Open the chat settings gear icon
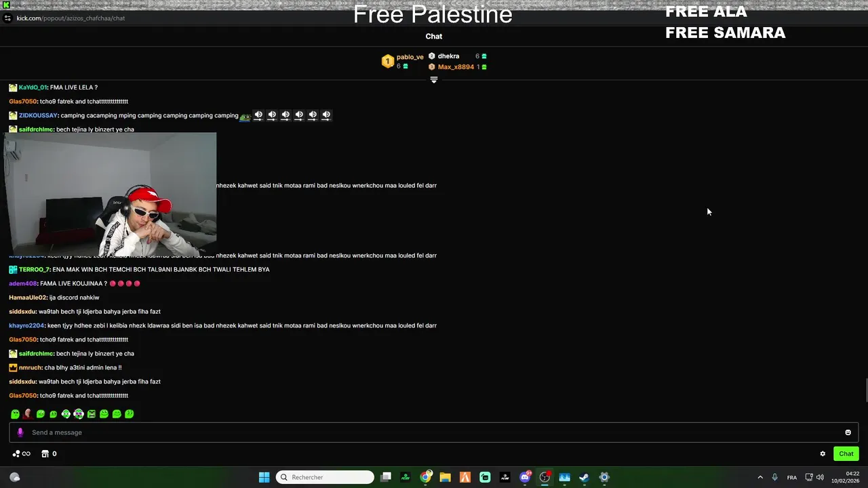The width and height of the screenshot is (868, 488). pos(823,454)
